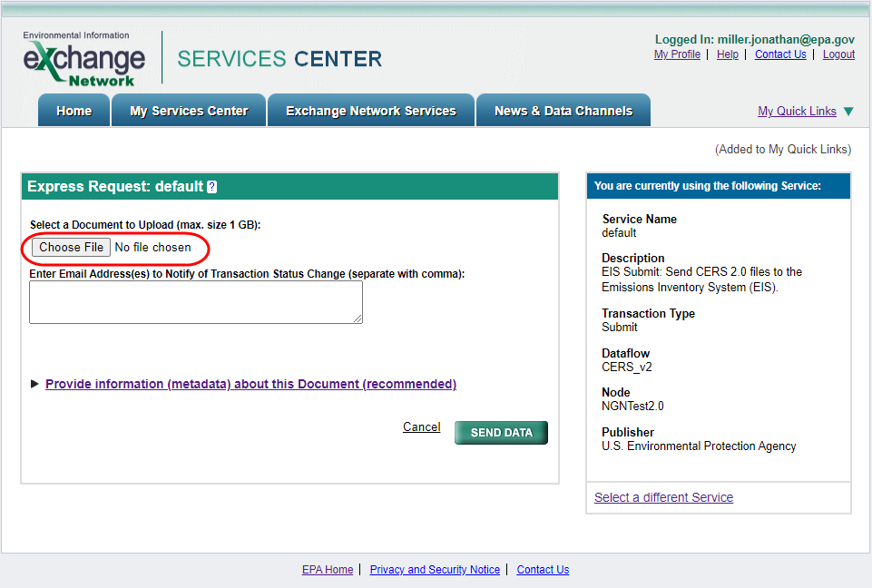Open Privacy and Security Notice link
The image size is (872, 588).
point(435,570)
